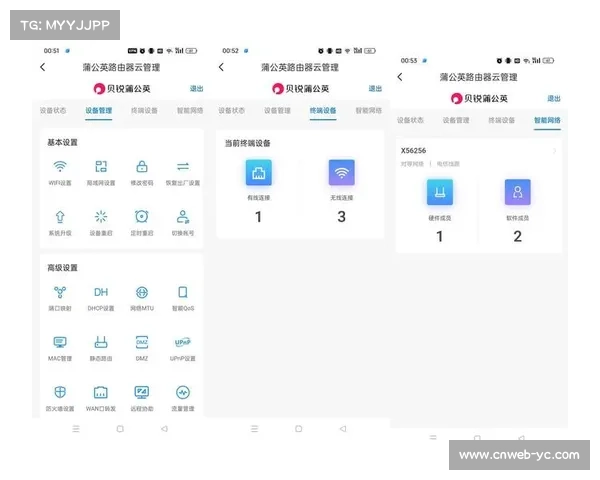Select 智能网络 tab on left screen
Viewport: 600px width, 480px height.
pyautogui.click(x=190, y=111)
